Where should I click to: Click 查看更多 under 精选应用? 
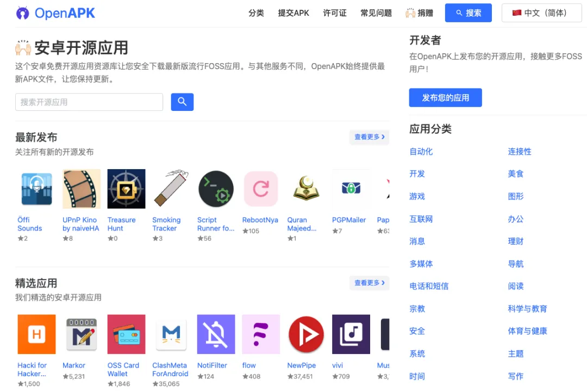(x=369, y=283)
